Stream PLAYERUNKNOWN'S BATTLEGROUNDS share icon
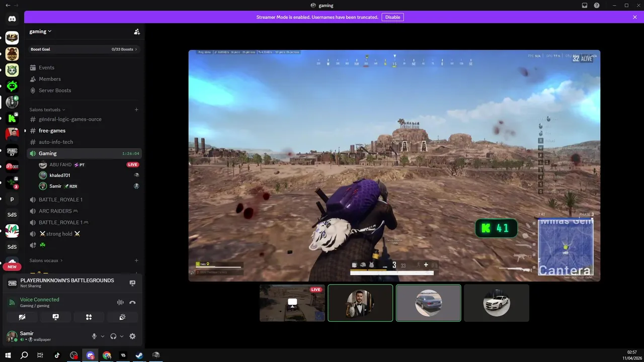 (x=132, y=283)
